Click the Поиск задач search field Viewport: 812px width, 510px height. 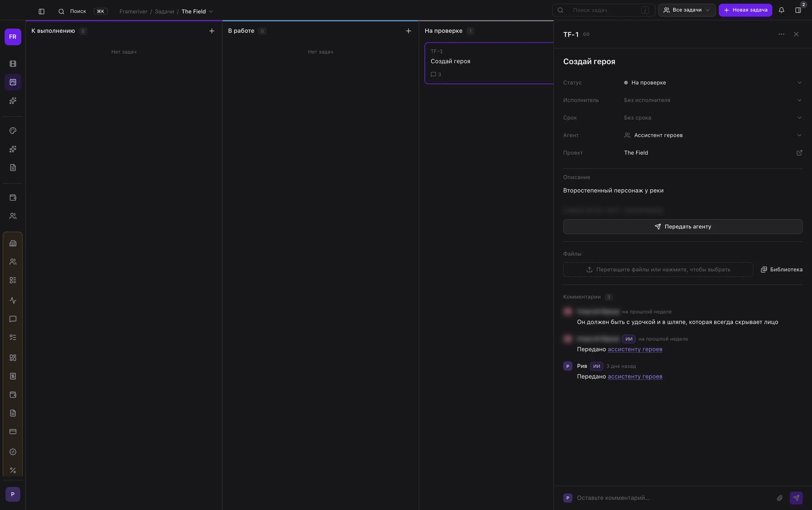(x=604, y=10)
